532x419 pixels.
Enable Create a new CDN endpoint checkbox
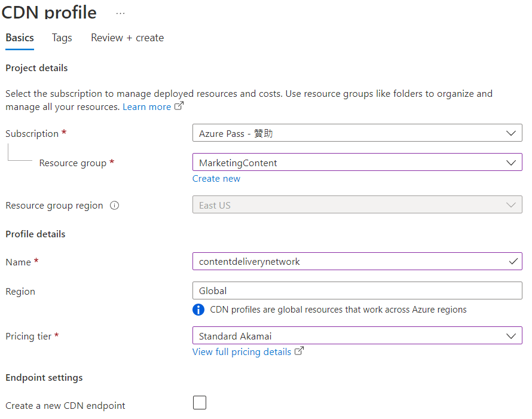200,403
